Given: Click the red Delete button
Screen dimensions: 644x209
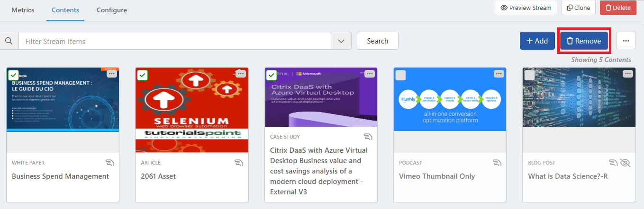Looking at the screenshot, I should pyautogui.click(x=618, y=8).
